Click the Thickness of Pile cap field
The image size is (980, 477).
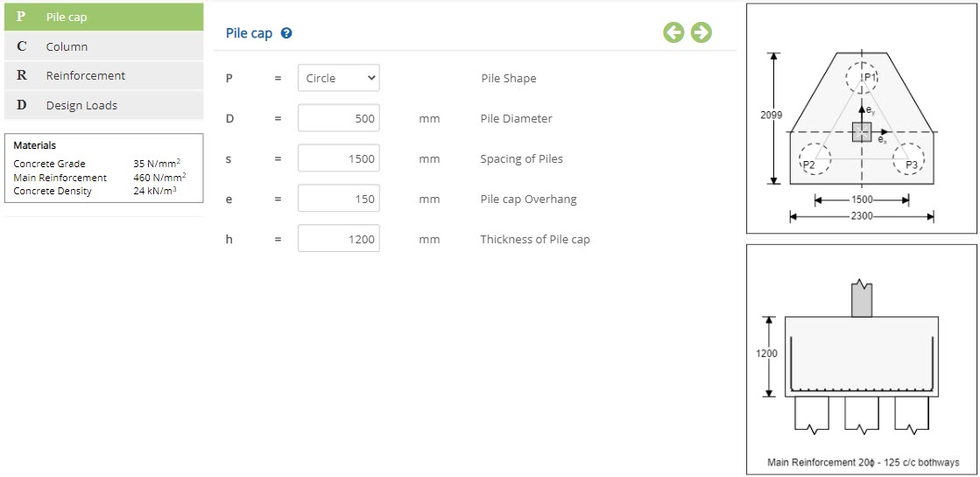click(339, 238)
